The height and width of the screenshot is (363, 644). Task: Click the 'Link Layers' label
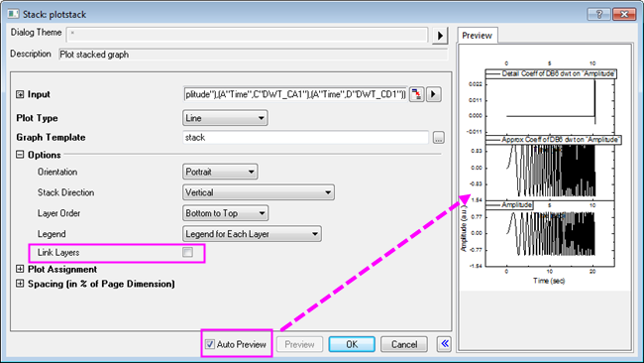point(58,253)
